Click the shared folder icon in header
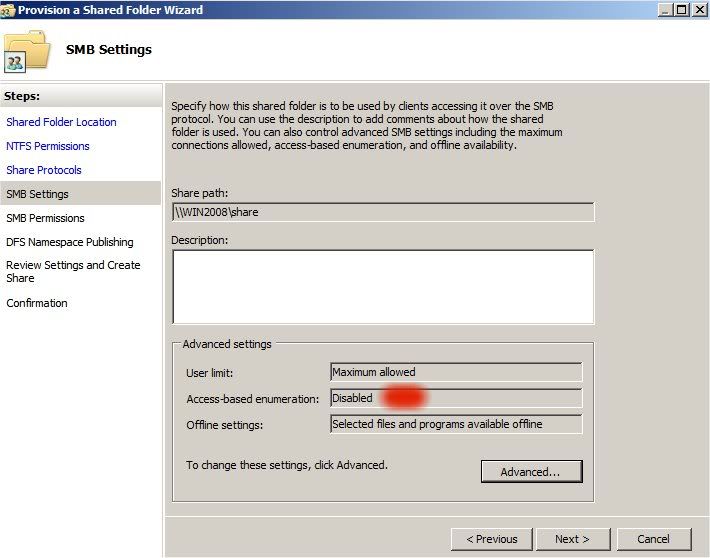The width and height of the screenshot is (710, 558). (x=27, y=51)
